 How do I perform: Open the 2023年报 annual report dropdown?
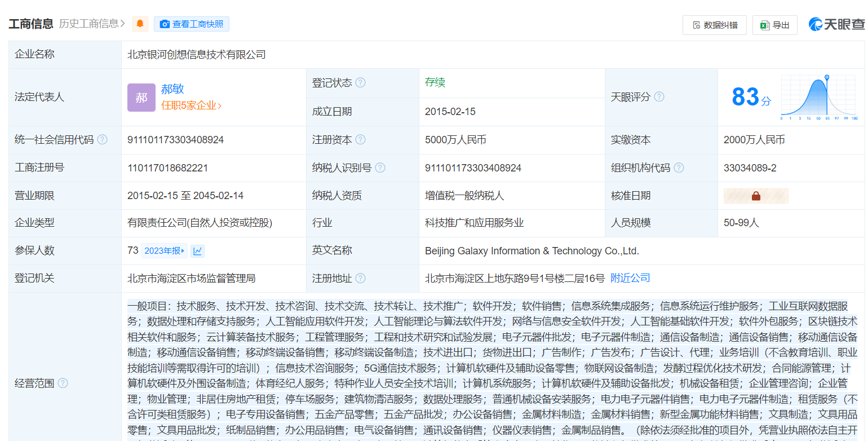coord(164,251)
